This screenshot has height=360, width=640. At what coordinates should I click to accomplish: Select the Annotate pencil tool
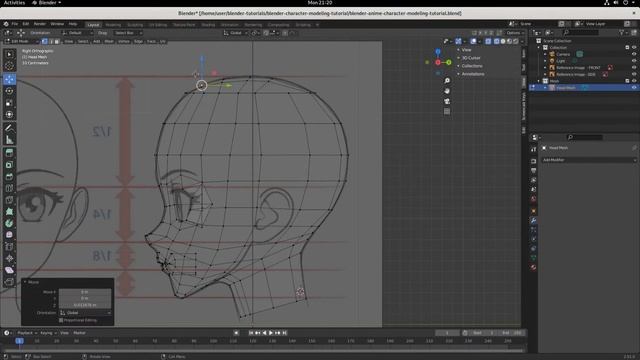pos(9,128)
